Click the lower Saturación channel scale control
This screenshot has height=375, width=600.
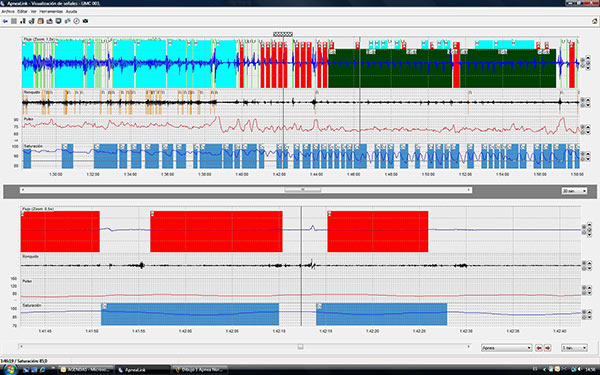(x=586, y=315)
